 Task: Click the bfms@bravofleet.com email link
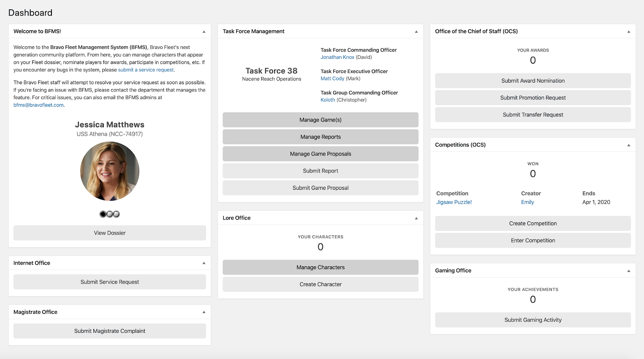[39, 105]
